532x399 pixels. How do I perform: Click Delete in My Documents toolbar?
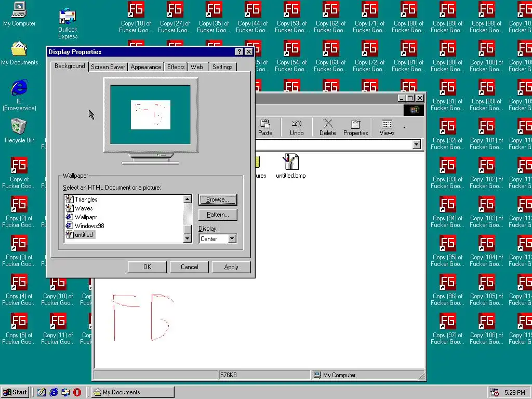click(x=327, y=128)
